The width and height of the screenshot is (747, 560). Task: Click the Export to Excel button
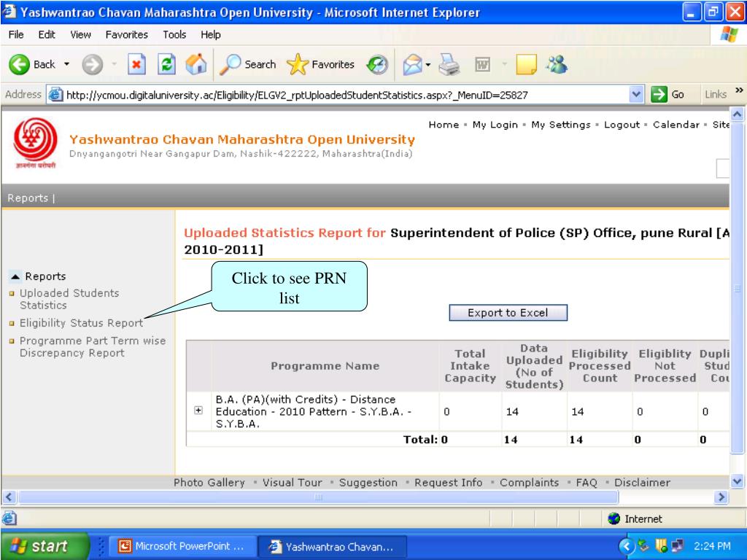(508, 313)
